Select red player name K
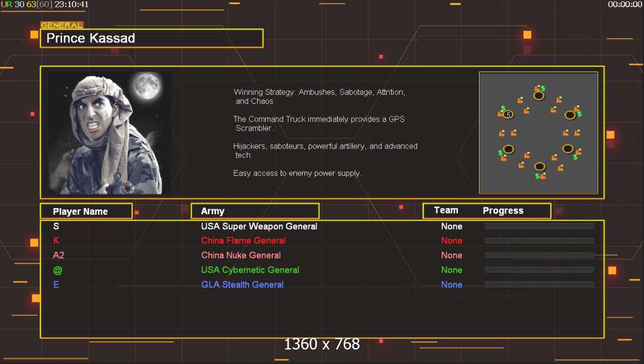 coord(56,241)
